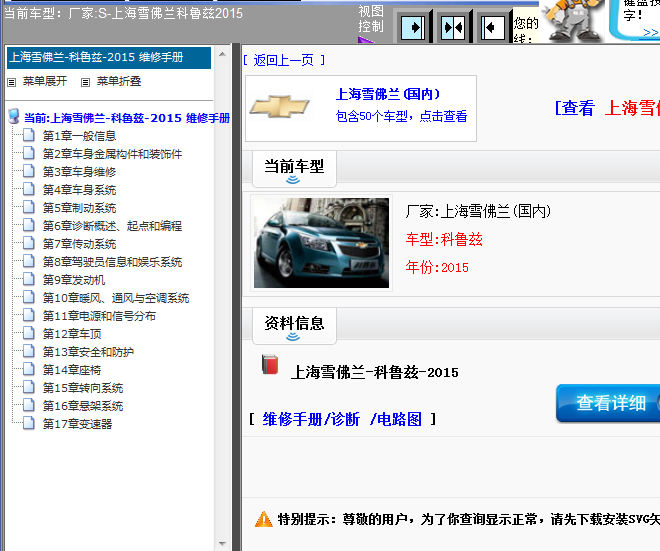Click the Chevrolet bowtie logo

pos(279,106)
